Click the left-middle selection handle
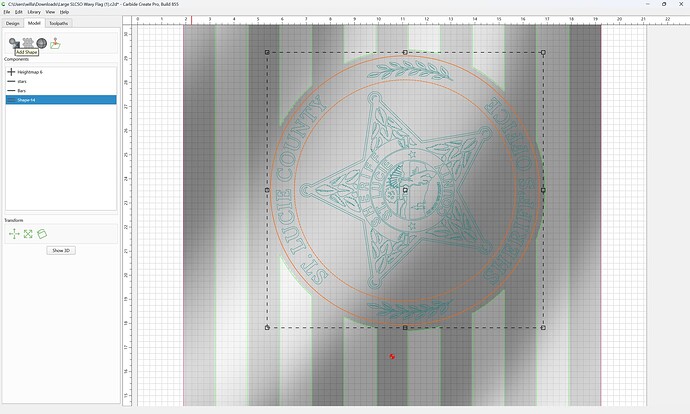This screenshot has height=414, width=690. tap(267, 190)
